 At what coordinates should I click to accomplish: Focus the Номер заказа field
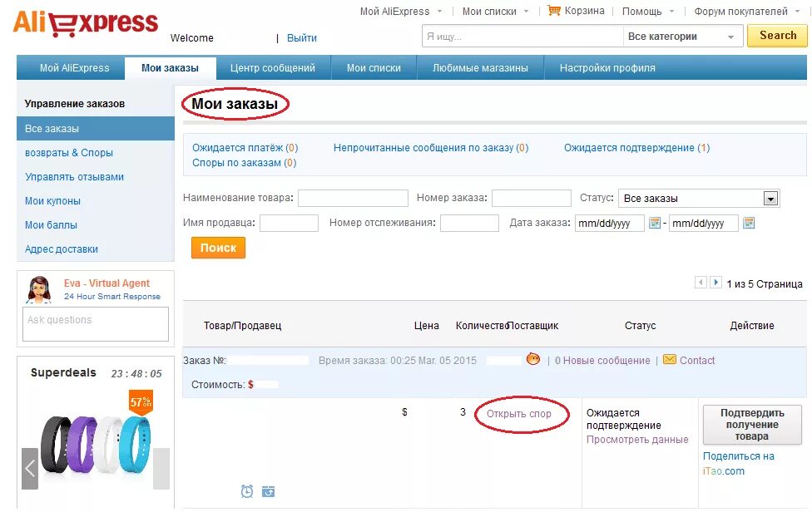pos(532,198)
